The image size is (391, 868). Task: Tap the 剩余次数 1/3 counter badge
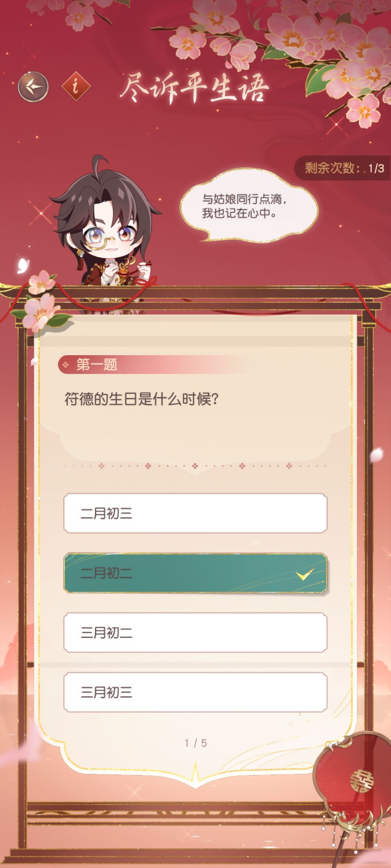point(342,168)
